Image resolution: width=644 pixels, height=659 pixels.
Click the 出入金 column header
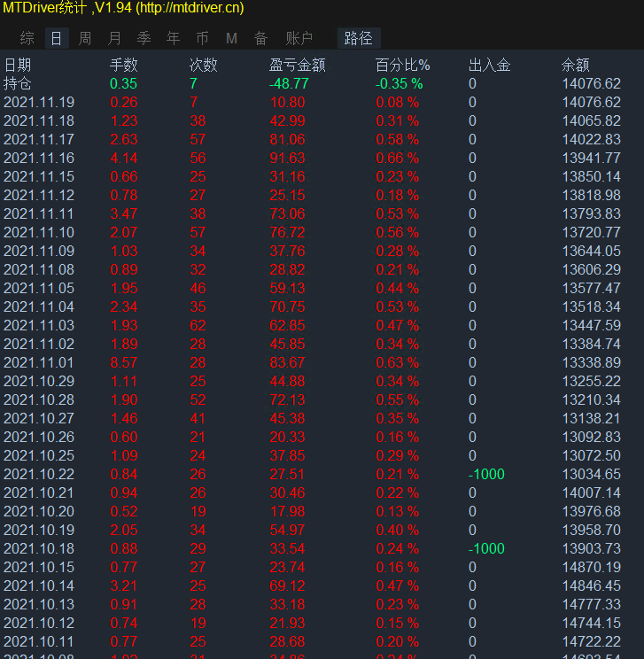click(x=490, y=66)
